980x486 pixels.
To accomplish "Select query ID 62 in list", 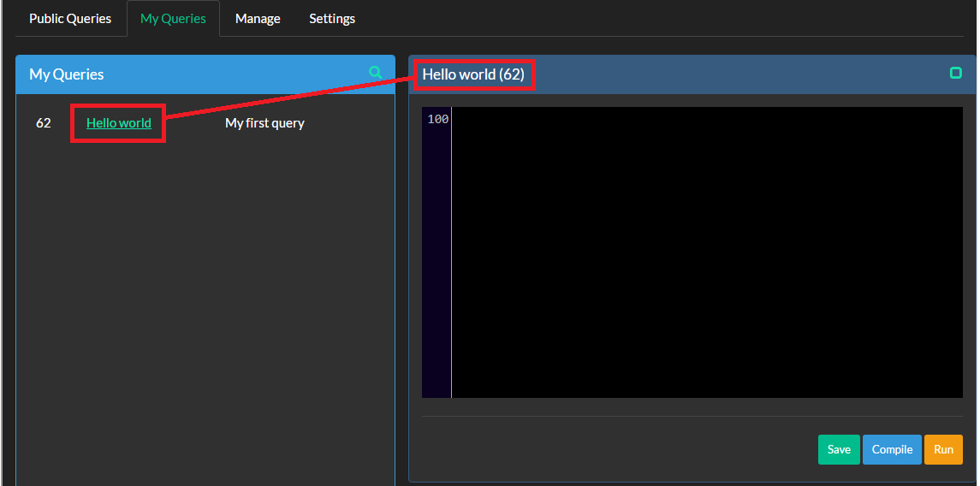I will 43,123.
